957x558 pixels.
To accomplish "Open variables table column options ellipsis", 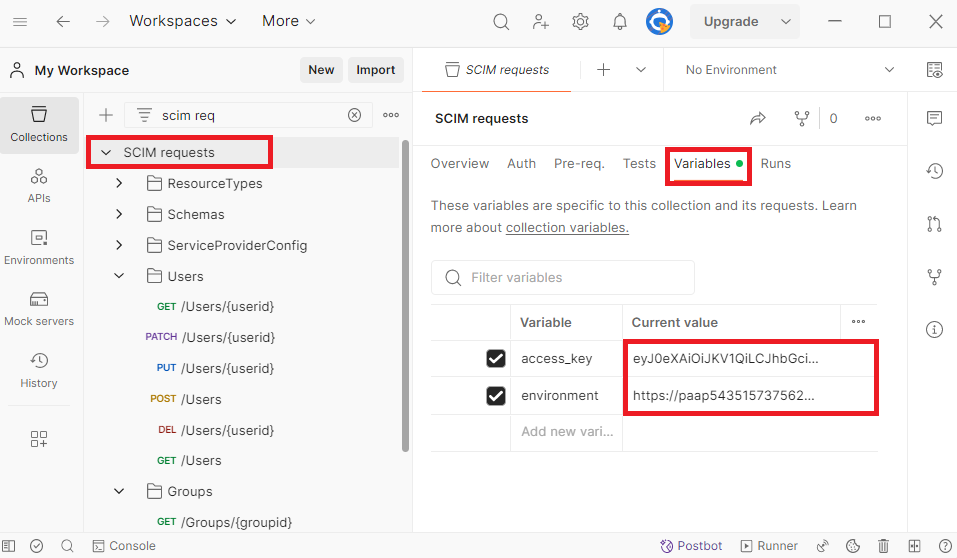I will pos(858,322).
